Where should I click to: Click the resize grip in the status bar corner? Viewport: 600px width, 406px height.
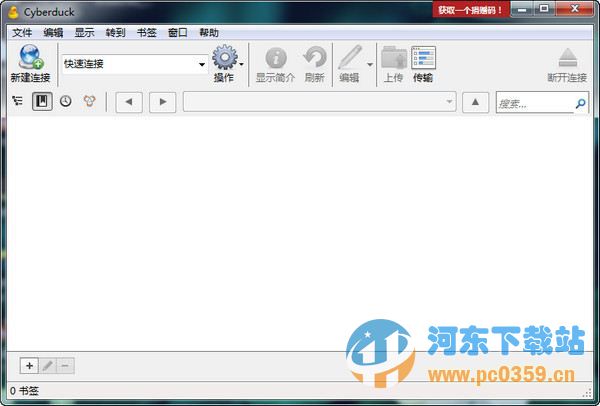[587, 393]
